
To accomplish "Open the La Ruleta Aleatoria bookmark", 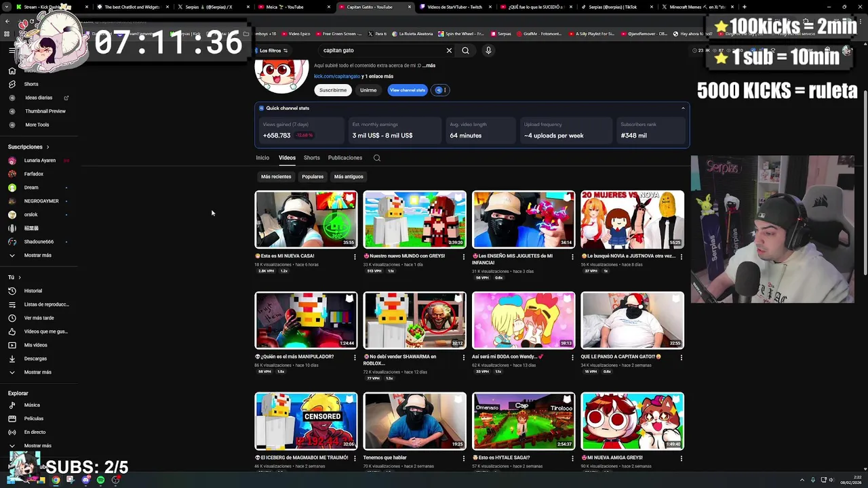I will click(x=413, y=33).
